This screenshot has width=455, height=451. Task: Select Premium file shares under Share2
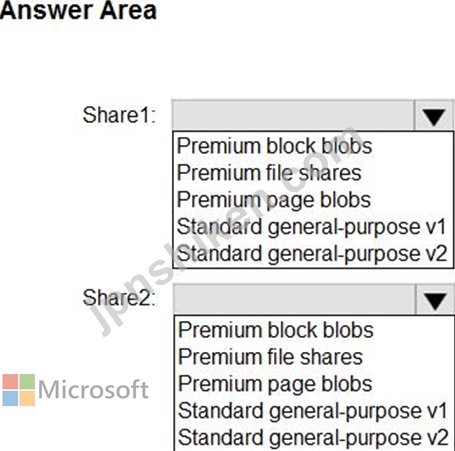click(x=270, y=357)
